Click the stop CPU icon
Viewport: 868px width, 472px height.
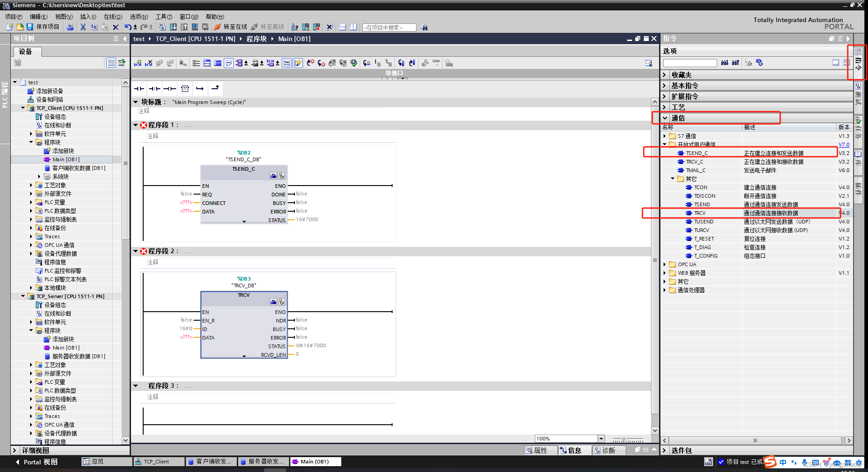316,27
